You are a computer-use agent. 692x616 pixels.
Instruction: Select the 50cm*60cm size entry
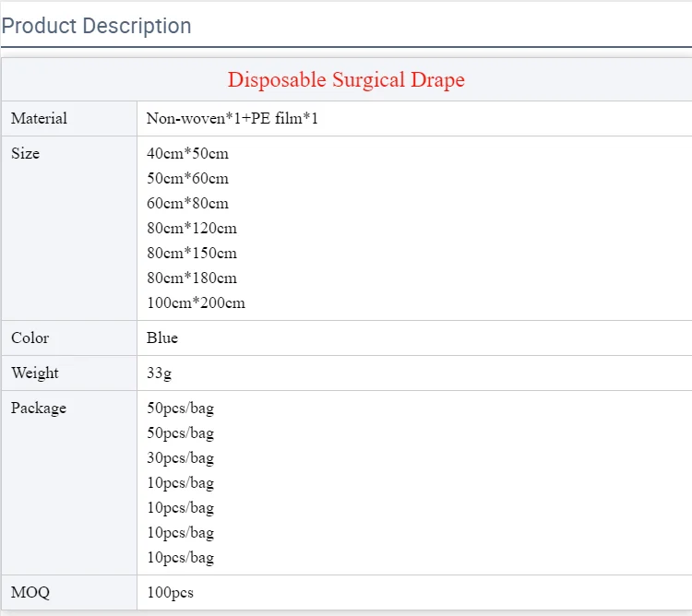tap(187, 179)
